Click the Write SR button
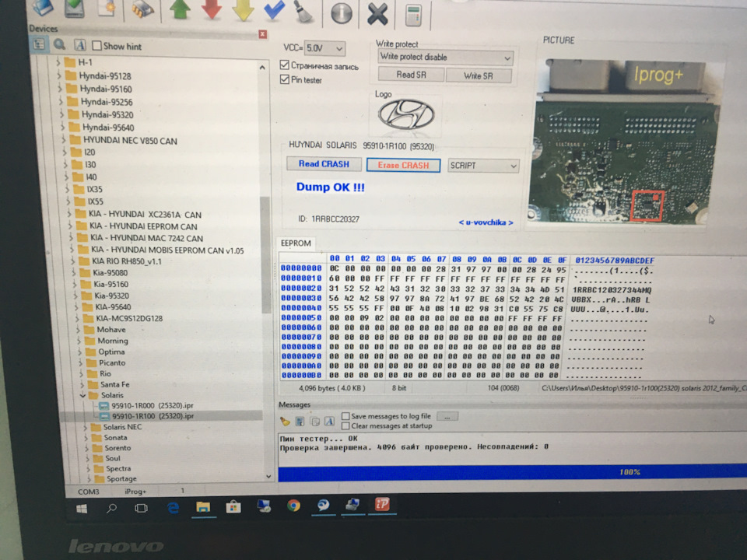747x560 pixels. click(479, 75)
